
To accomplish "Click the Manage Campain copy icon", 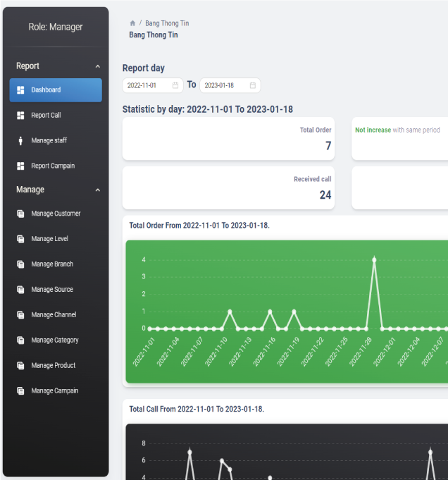I will click(20, 391).
